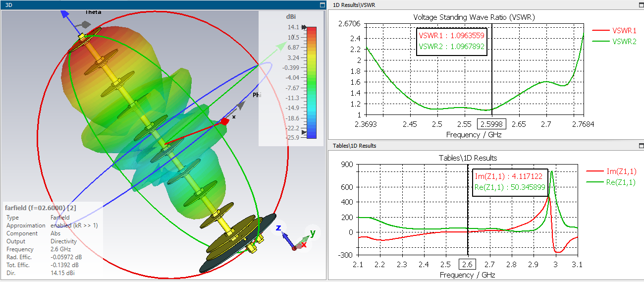
Task: Click the Component Abs row
Action: [33, 233]
